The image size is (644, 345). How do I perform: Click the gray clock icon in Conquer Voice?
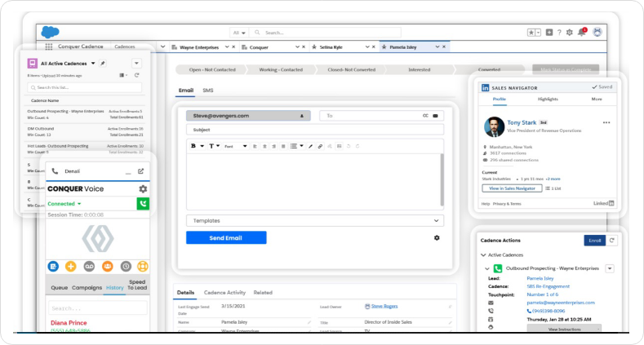click(126, 267)
